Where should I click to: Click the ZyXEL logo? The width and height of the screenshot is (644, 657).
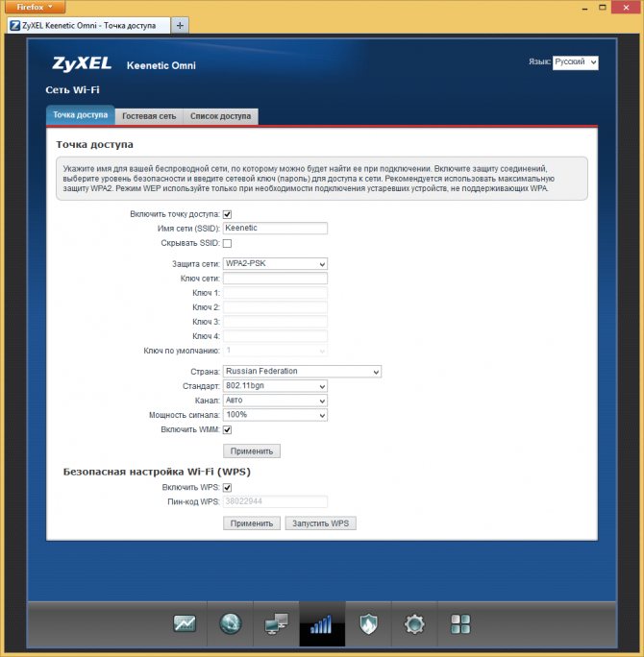82,63
